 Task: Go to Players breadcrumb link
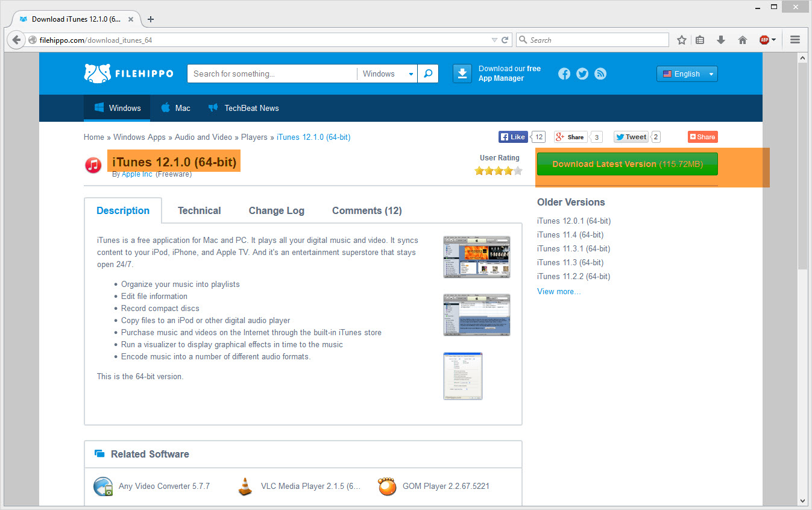[254, 137]
